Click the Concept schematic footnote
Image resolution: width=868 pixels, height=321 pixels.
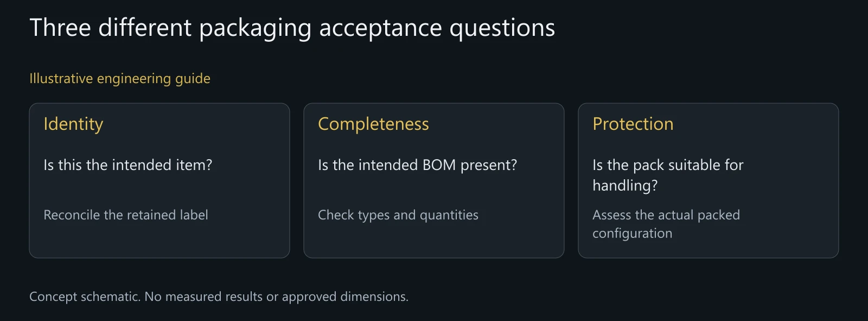(219, 297)
